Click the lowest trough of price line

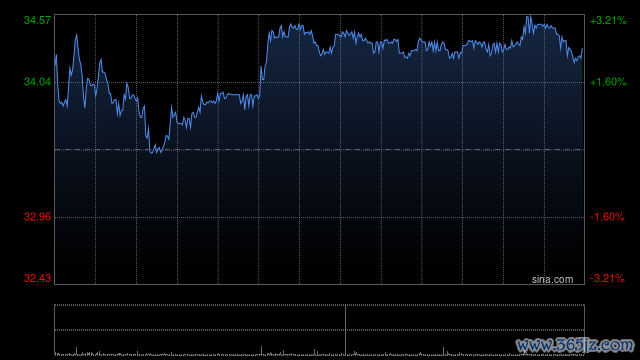(157, 152)
